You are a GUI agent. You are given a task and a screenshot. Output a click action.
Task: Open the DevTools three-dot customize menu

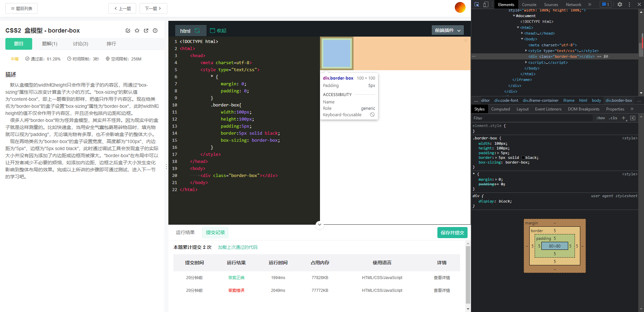(629, 4)
